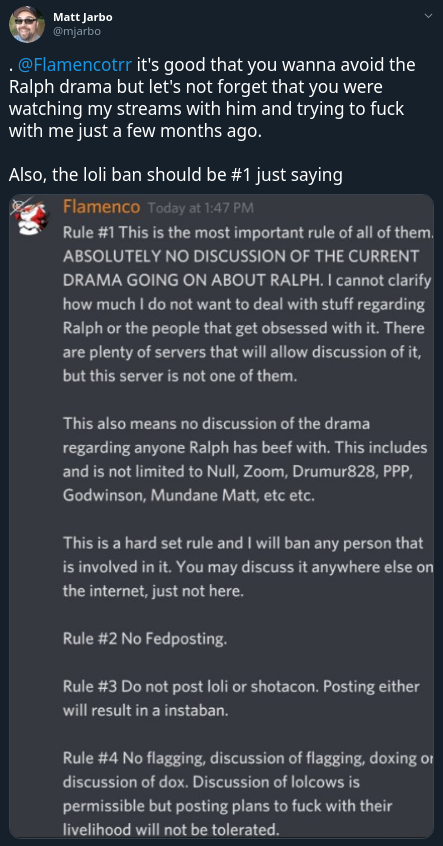Screen dimensions: 443x846
Task: Expand the tweet options caret menu
Action: click(x=428, y=16)
